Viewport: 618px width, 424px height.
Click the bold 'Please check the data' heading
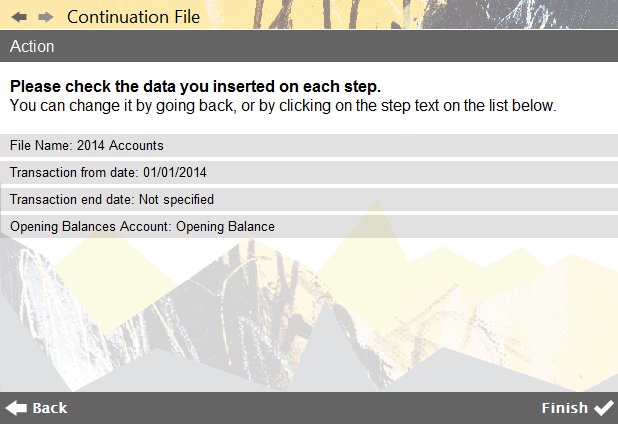point(195,86)
